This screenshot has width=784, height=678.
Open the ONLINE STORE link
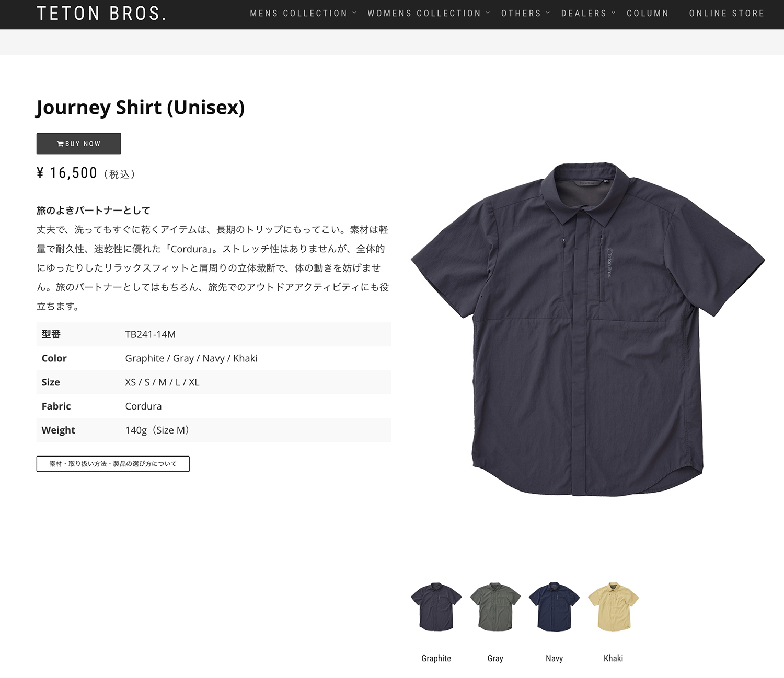coord(727,14)
